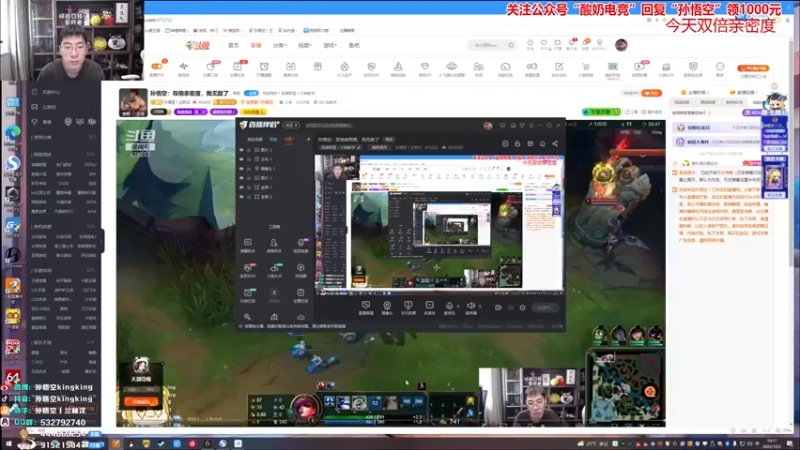Open the checklist task icon in Douyu streamer toolbar
Image resolution: width=800 pixels, height=450 pixels.
coord(237,66)
